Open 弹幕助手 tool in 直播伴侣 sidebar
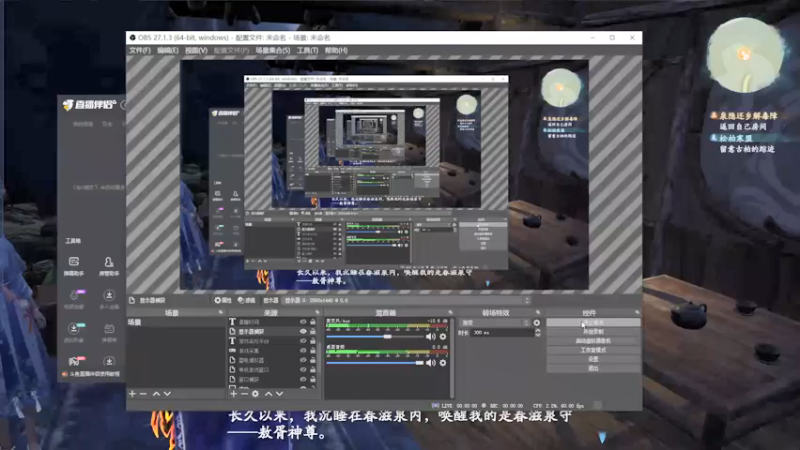The height and width of the screenshot is (450, 800). tap(73, 266)
